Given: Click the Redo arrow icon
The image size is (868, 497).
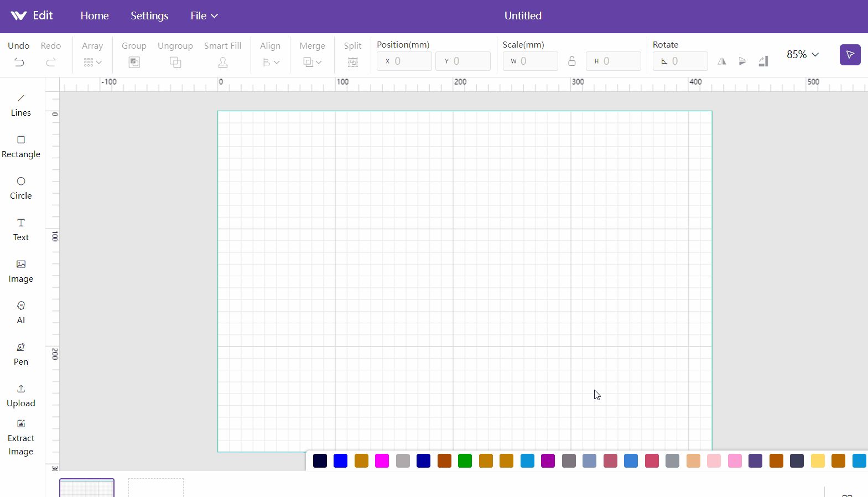Looking at the screenshot, I should click(x=51, y=62).
